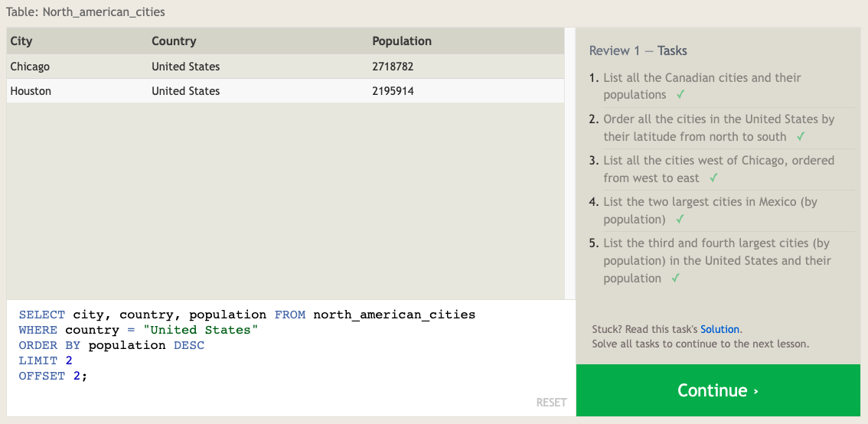Click the Chicago city cell

click(x=30, y=67)
